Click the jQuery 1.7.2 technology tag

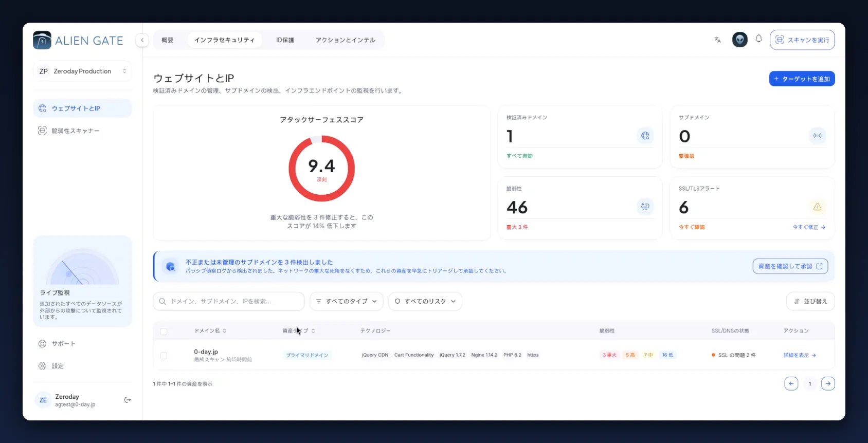coord(452,355)
